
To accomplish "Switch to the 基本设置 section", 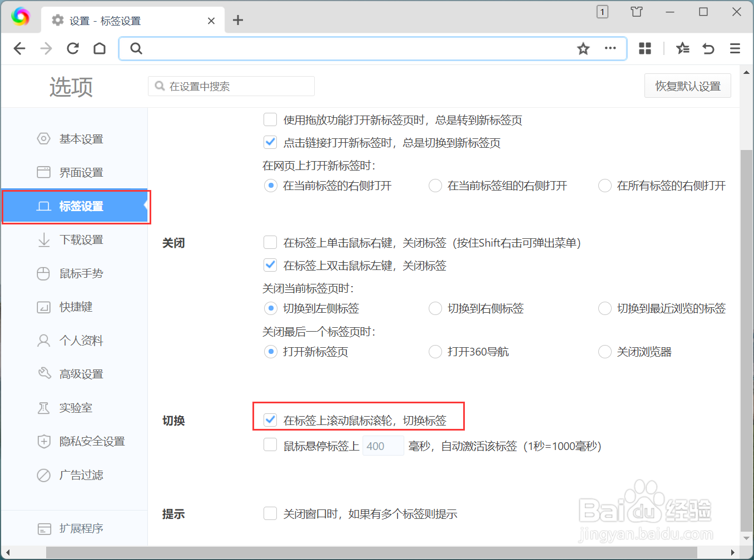I will [x=81, y=139].
